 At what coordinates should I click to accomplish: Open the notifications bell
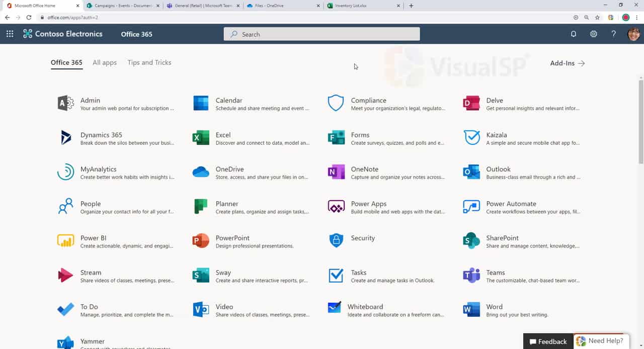coord(573,34)
